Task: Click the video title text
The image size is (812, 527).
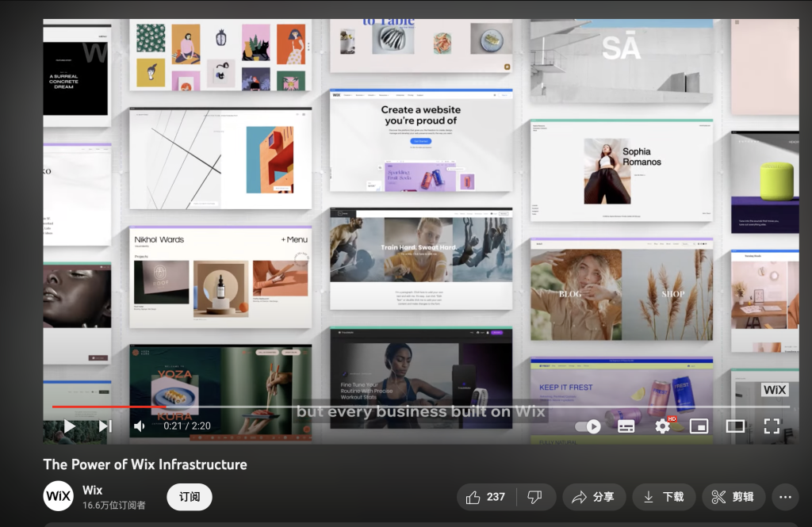Action: click(x=145, y=464)
